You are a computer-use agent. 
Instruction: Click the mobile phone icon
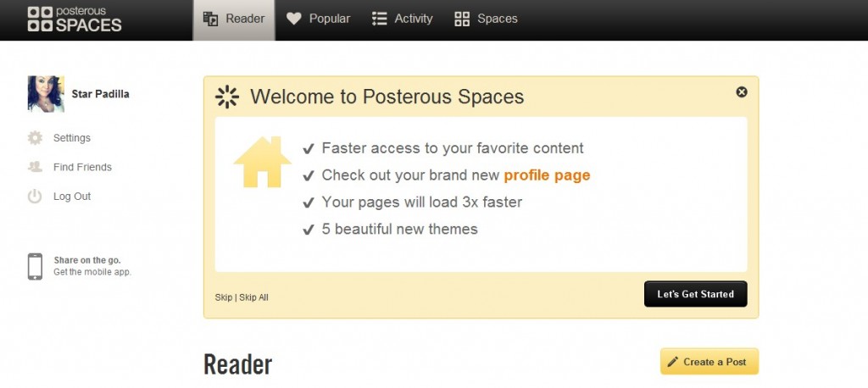pos(35,266)
